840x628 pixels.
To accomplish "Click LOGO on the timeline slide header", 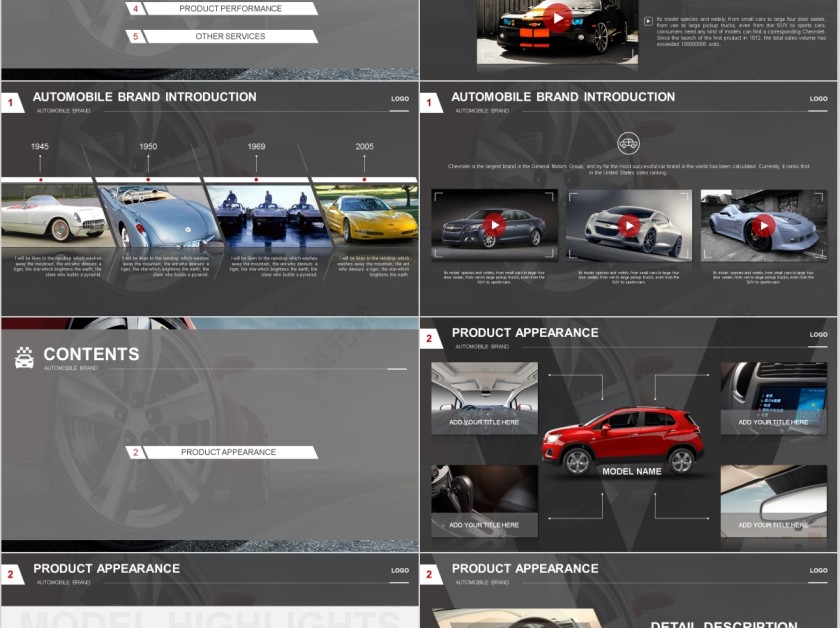I will (x=400, y=99).
